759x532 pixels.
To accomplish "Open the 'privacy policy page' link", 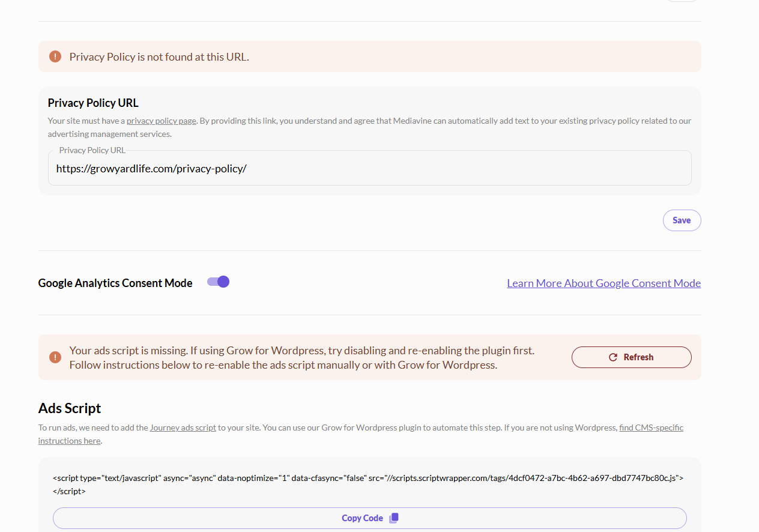I will tap(161, 121).
